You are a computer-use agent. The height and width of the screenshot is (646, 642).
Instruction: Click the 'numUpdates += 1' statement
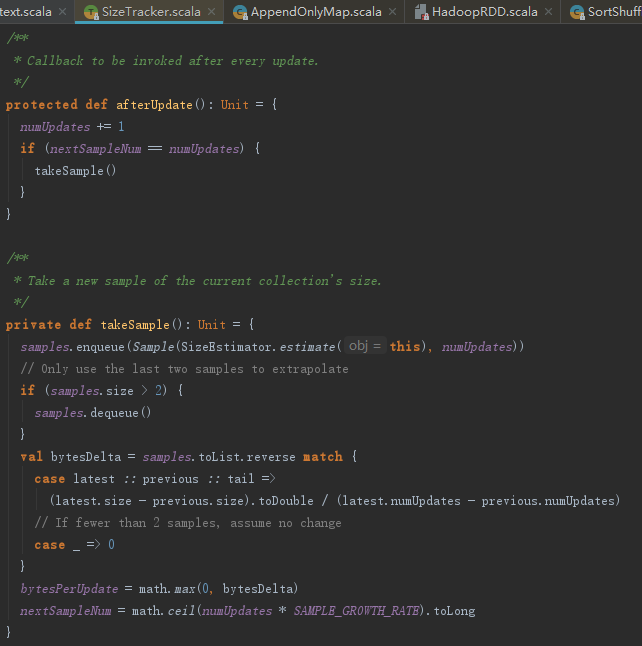(x=72, y=126)
